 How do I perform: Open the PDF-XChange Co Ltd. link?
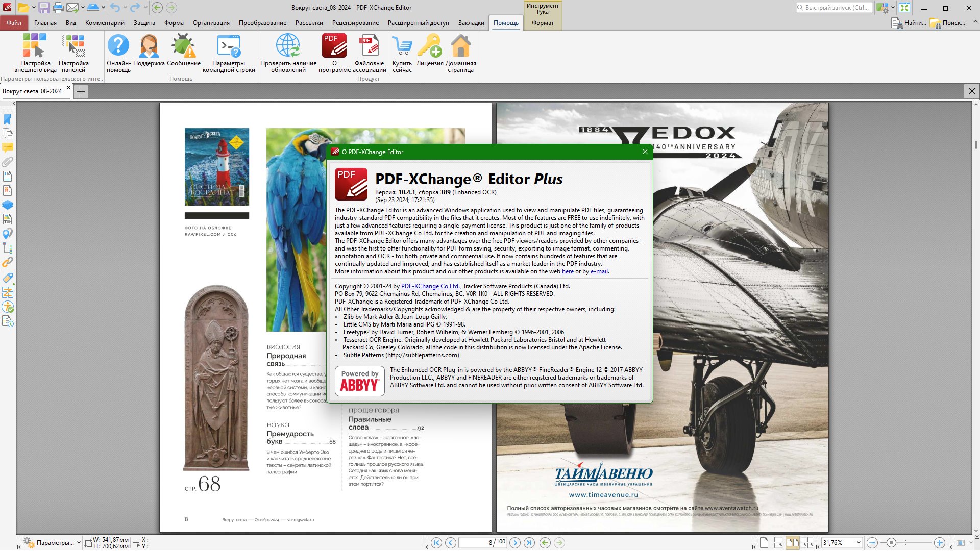[x=430, y=286]
